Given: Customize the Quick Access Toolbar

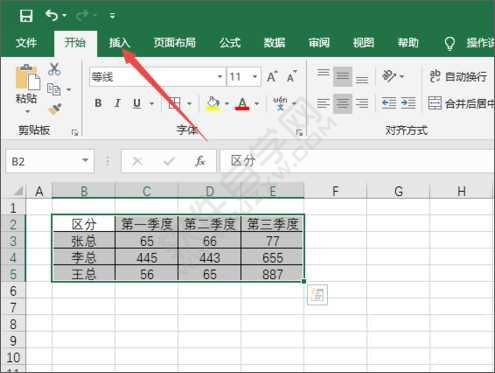Looking at the screenshot, I should pos(112,16).
